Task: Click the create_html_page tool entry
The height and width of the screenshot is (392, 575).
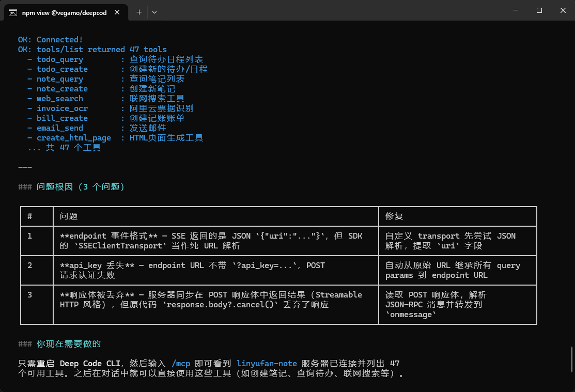Action: [74, 138]
